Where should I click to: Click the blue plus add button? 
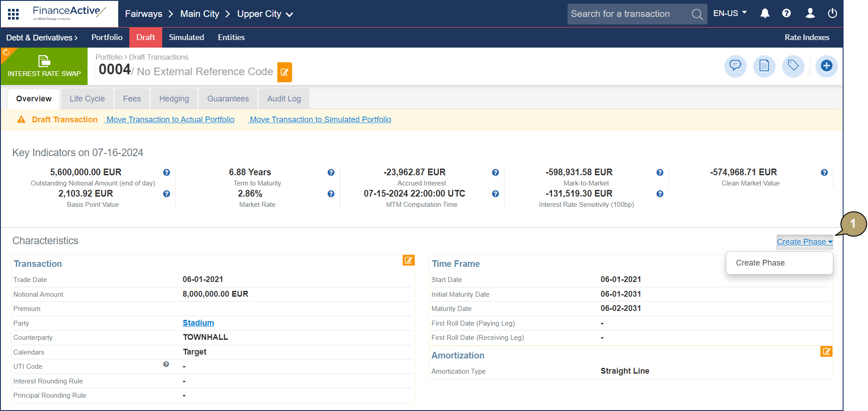click(x=826, y=66)
